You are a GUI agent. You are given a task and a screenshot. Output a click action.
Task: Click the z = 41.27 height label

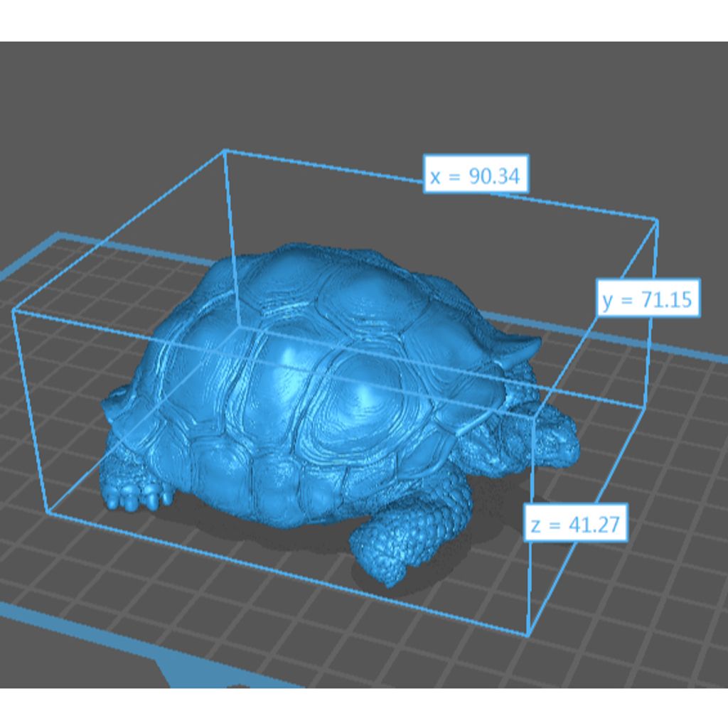click(576, 525)
